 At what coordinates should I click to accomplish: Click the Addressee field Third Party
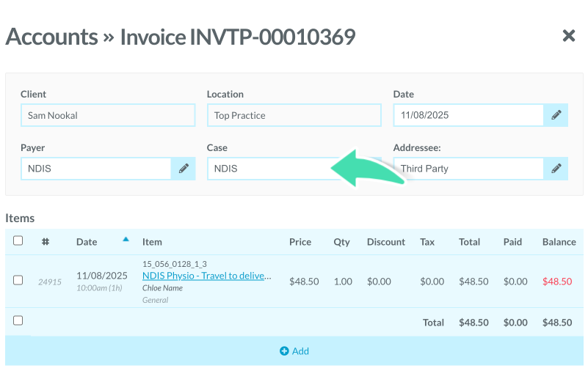point(468,169)
